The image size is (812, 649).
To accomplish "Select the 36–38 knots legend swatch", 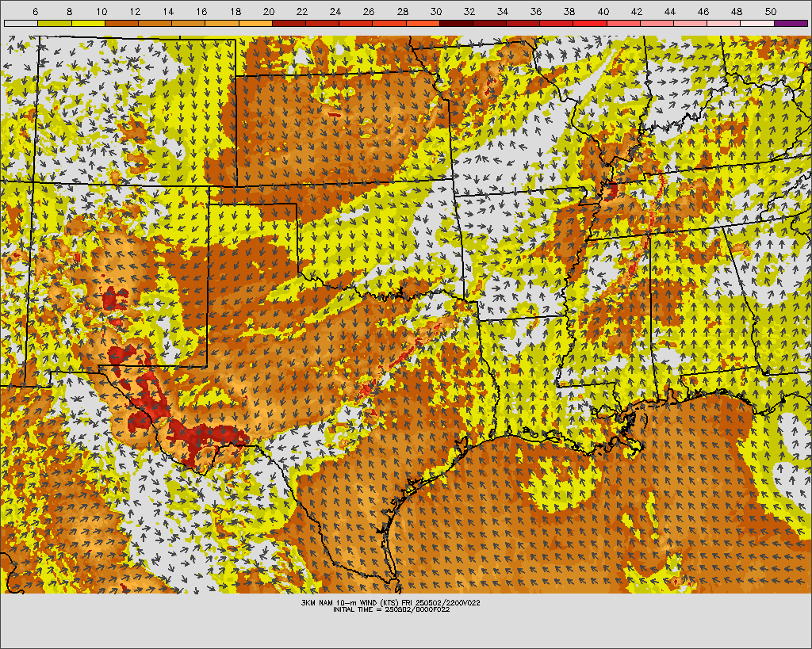I will coord(557,23).
